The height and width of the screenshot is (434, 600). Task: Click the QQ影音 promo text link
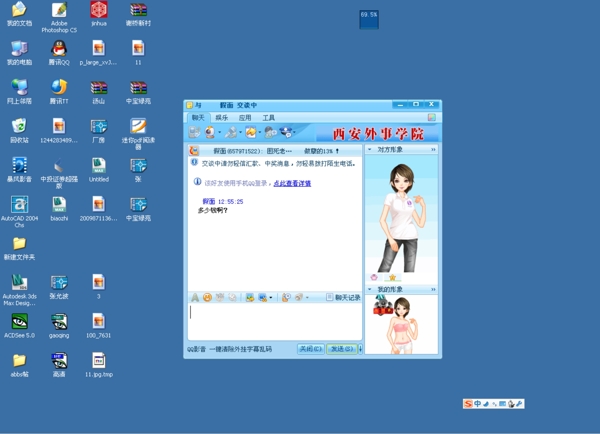[229, 349]
